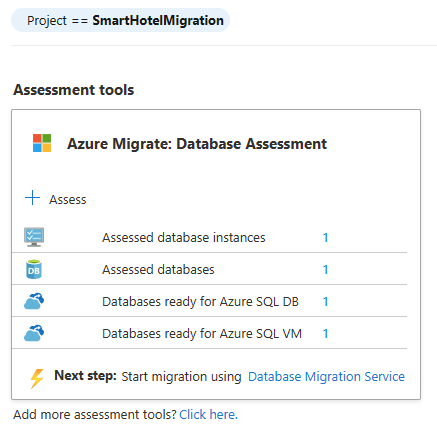Click the cloud icon for Azure SQL VM row
Screen dimensions: 437x429
click(34, 333)
